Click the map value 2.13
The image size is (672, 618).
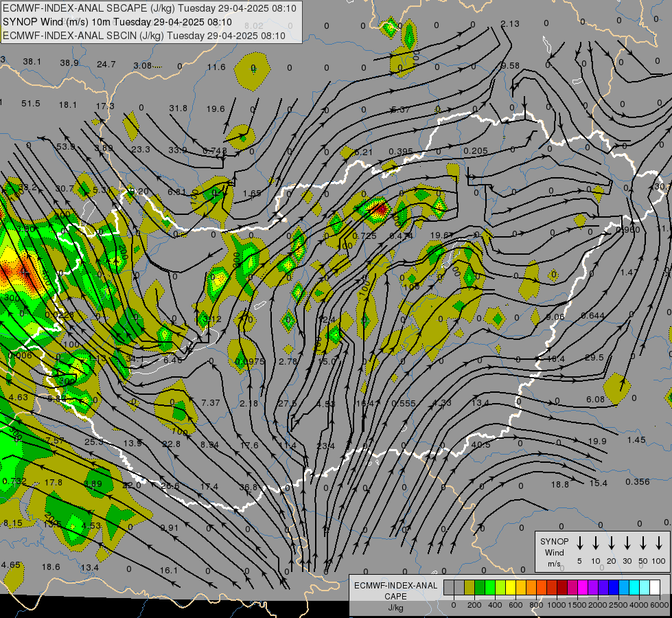pos(510,23)
